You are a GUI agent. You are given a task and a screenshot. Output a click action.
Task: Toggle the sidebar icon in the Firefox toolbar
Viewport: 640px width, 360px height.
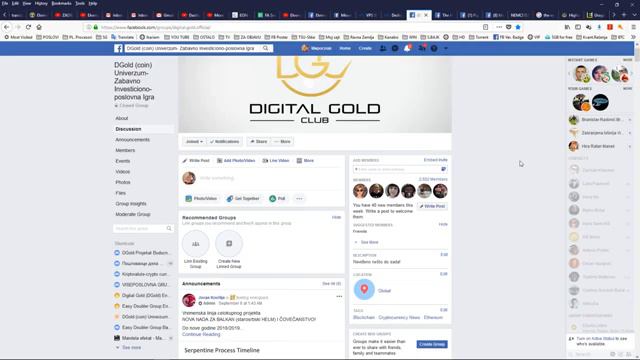[578, 27]
